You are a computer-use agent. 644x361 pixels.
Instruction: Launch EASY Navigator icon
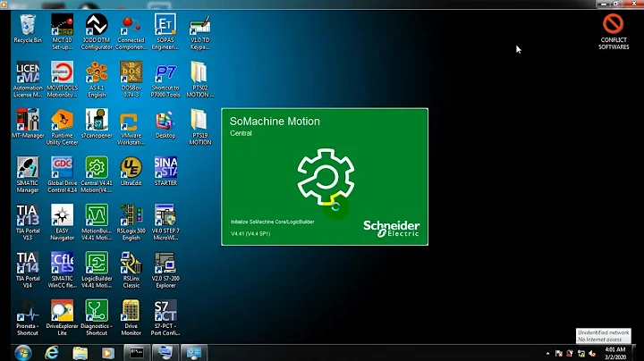tap(62, 222)
